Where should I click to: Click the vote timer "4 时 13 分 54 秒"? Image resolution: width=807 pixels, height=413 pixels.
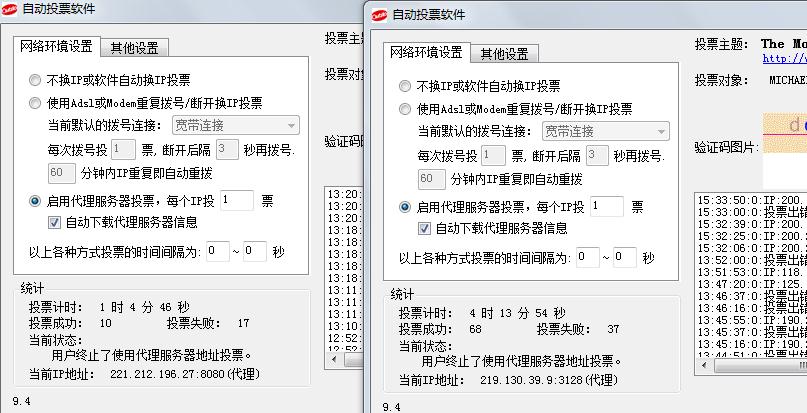pyautogui.click(x=517, y=313)
